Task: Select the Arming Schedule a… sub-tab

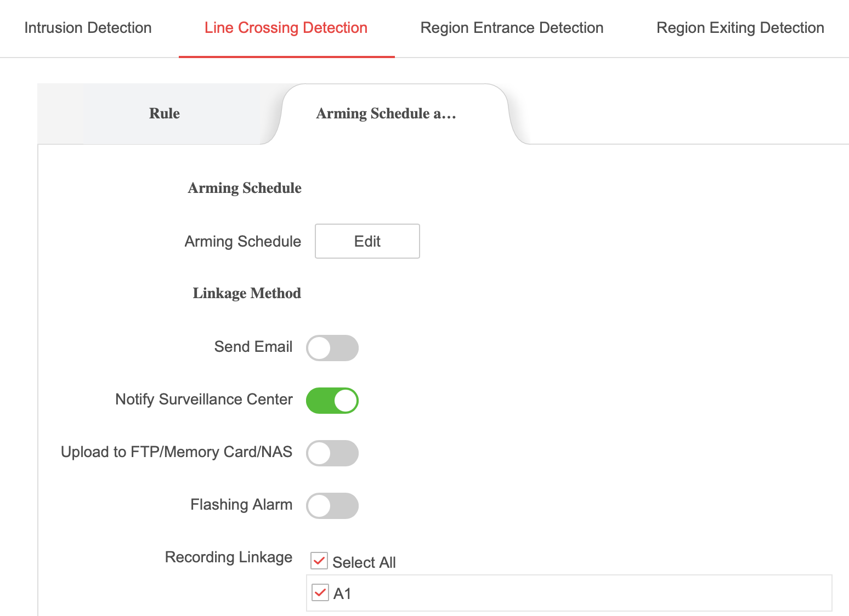Action: (x=386, y=113)
